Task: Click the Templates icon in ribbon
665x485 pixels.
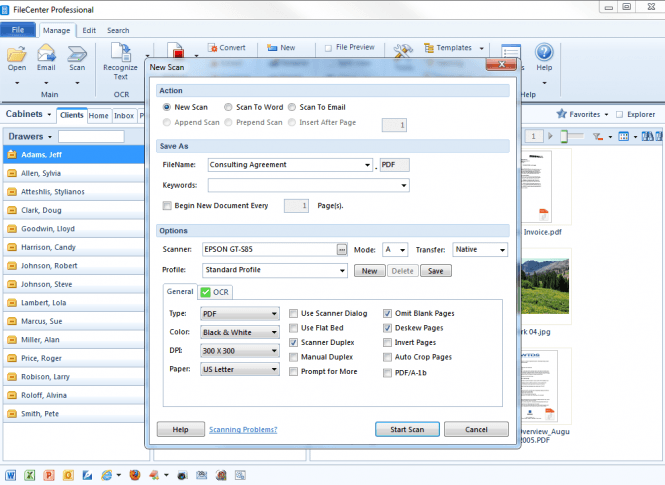Action: point(429,48)
